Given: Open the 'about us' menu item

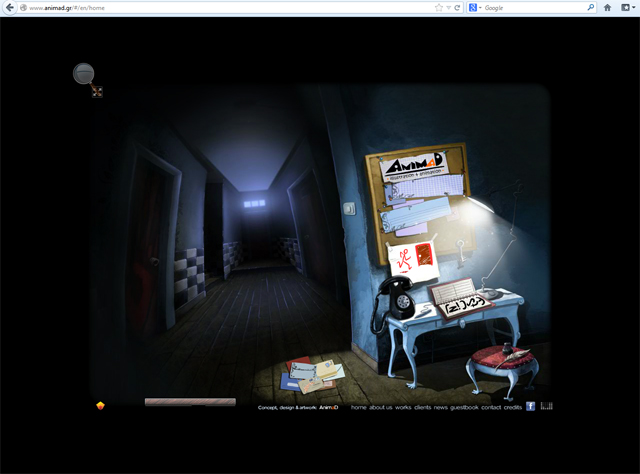Looking at the screenshot, I should [381, 408].
